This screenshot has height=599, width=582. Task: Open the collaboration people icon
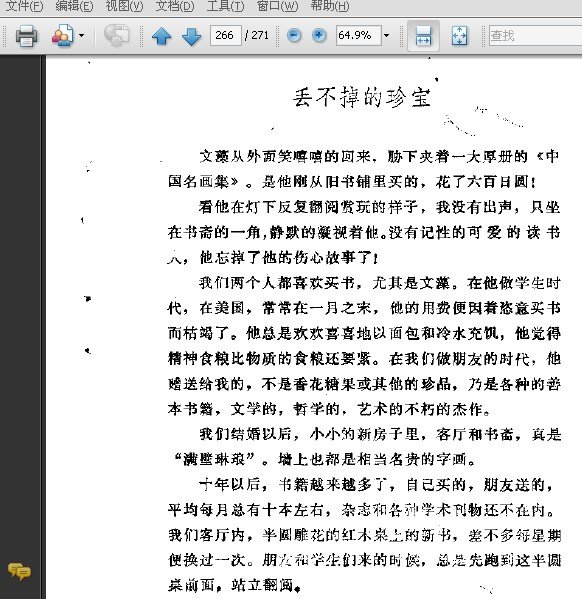pyautogui.click(x=63, y=36)
